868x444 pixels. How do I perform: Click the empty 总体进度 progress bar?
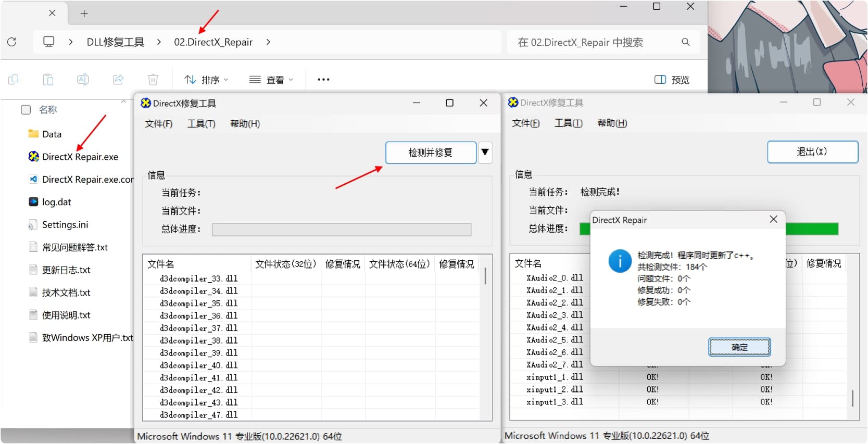coord(342,230)
